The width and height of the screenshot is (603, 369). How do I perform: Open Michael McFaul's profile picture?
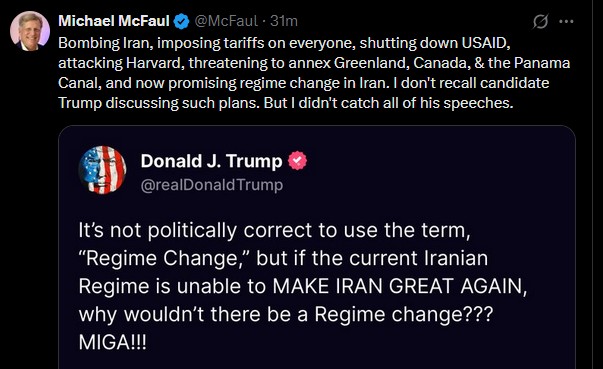point(30,32)
